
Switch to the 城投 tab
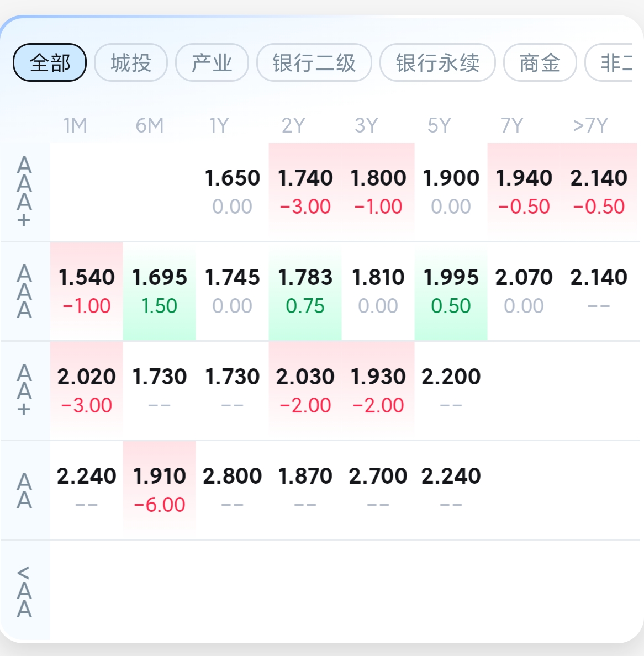coord(131,62)
